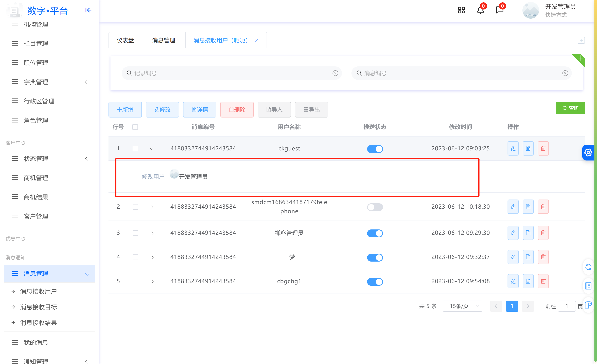
Task: Collapse the sidebar using the arrow icon
Action: pyautogui.click(x=88, y=10)
